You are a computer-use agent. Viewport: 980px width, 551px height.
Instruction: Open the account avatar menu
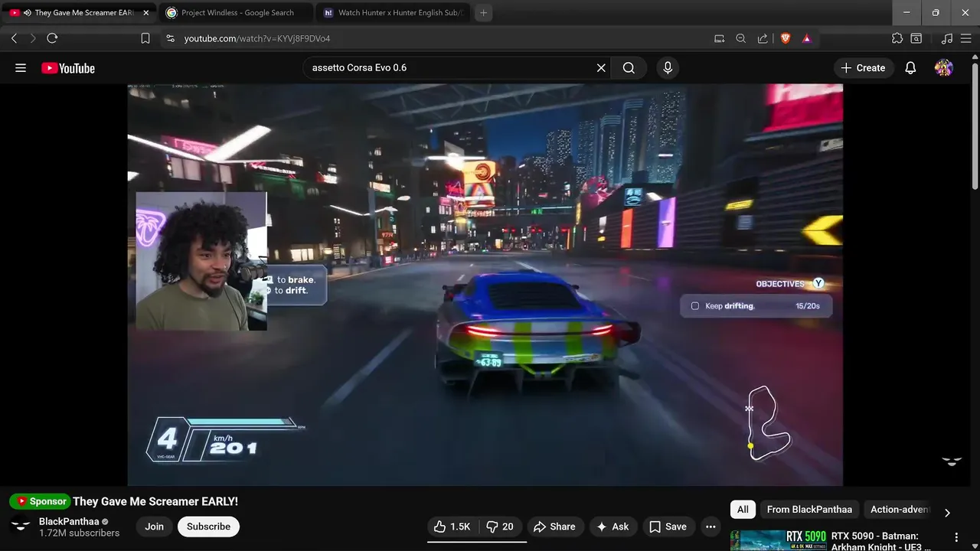pyautogui.click(x=944, y=68)
